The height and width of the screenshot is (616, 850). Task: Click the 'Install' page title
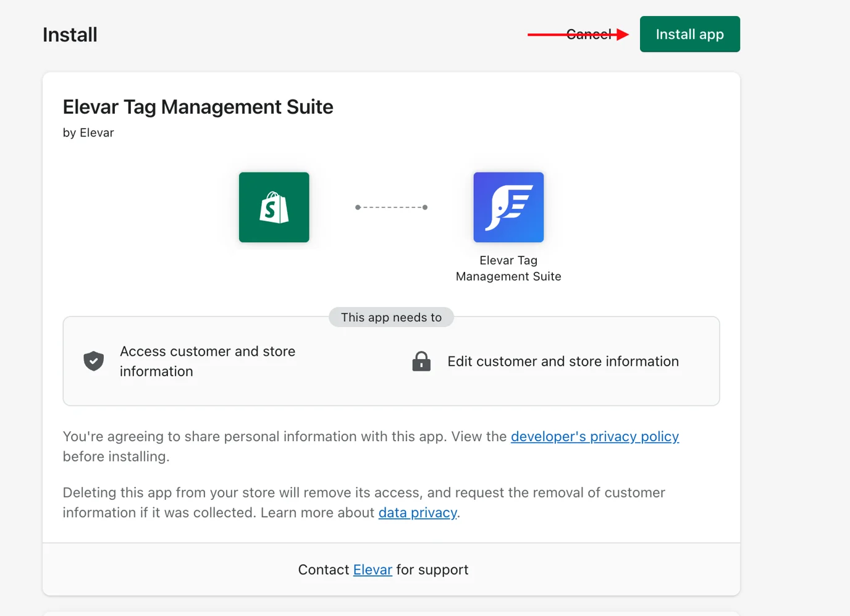coord(70,35)
